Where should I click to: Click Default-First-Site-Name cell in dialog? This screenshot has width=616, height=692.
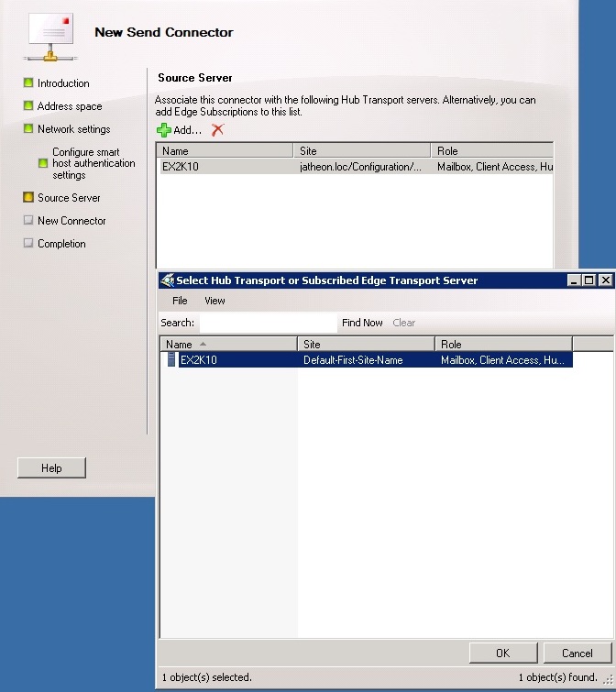click(x=353, y=359)
